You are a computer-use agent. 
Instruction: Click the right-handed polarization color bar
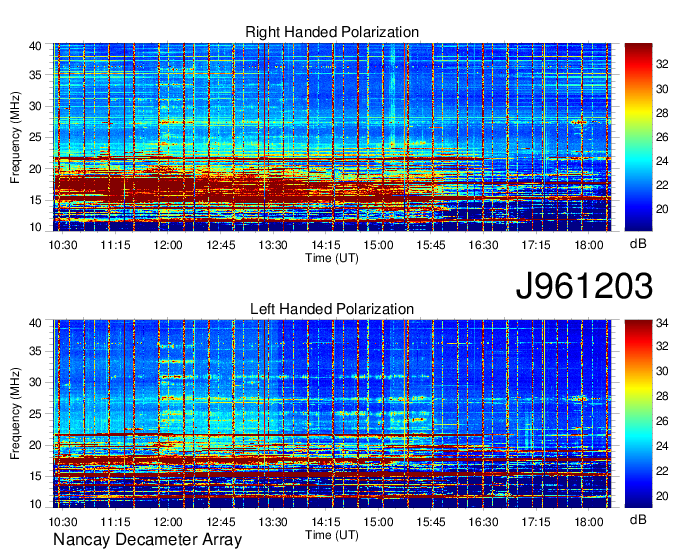pos(638,137)
